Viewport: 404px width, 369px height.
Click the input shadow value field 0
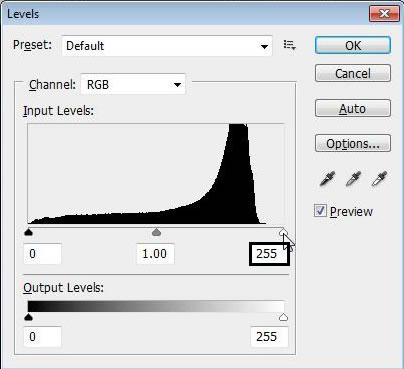pos(42,254)
